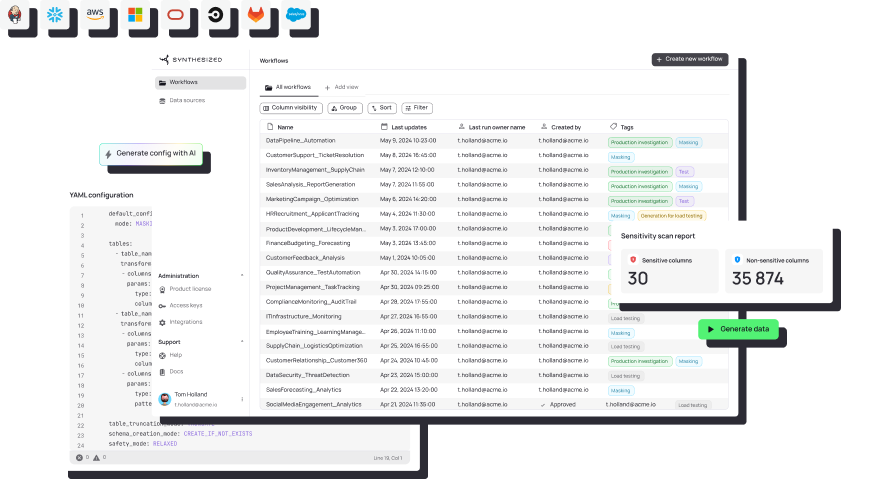Open the InventoryManagement_SupplyChain workflow
Screen dimensions: 892x480
tap(315, 170)
